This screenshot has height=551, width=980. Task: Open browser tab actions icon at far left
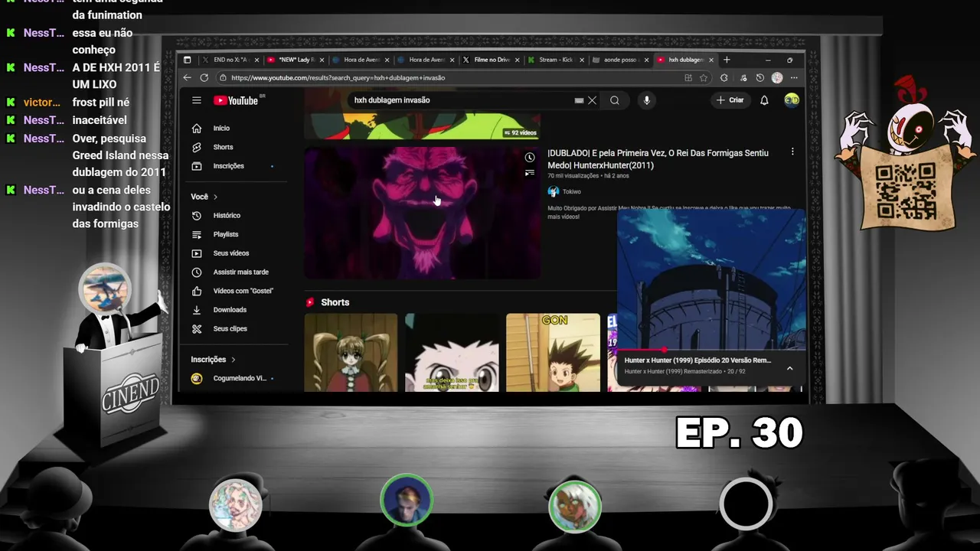pos(187,60)
